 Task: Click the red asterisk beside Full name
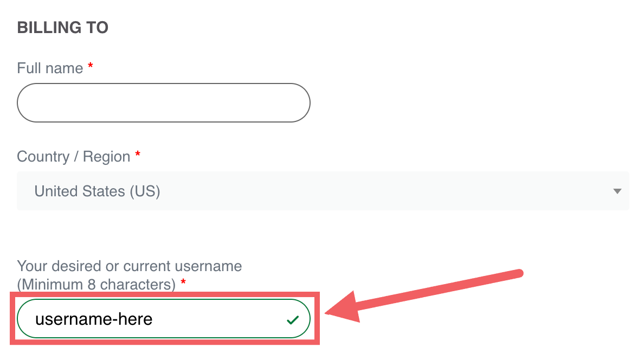[x=91, y=66]
